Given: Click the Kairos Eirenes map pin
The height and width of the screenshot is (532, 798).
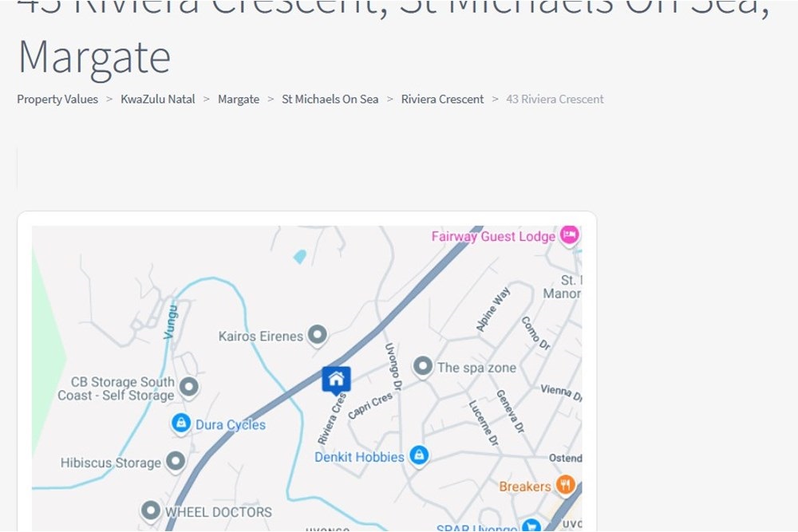Looking at the screenshot, I should [x=318, y=335].
